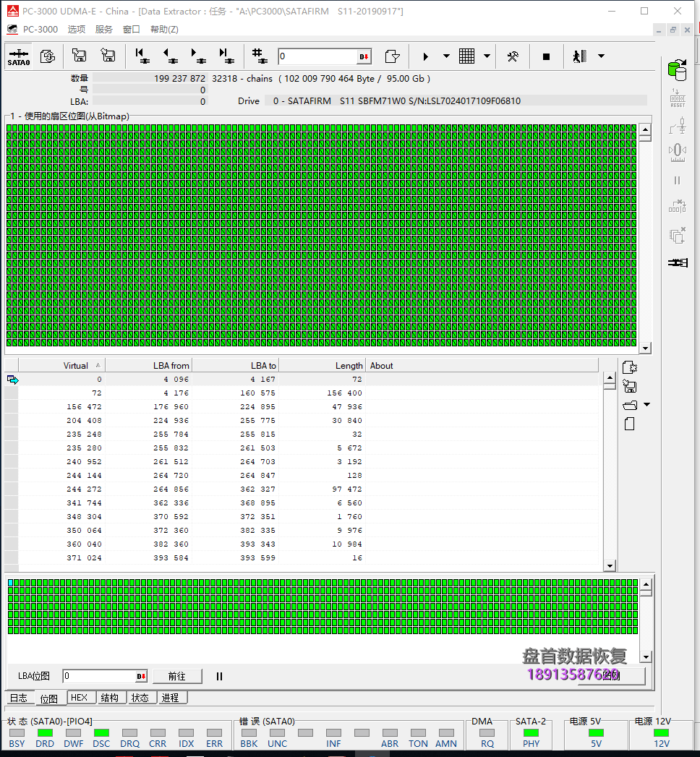Click the hash go-to-number toolbar icon
Viewport: 700px width, 757px height.
pyautogui.click(x=259, y=56)
